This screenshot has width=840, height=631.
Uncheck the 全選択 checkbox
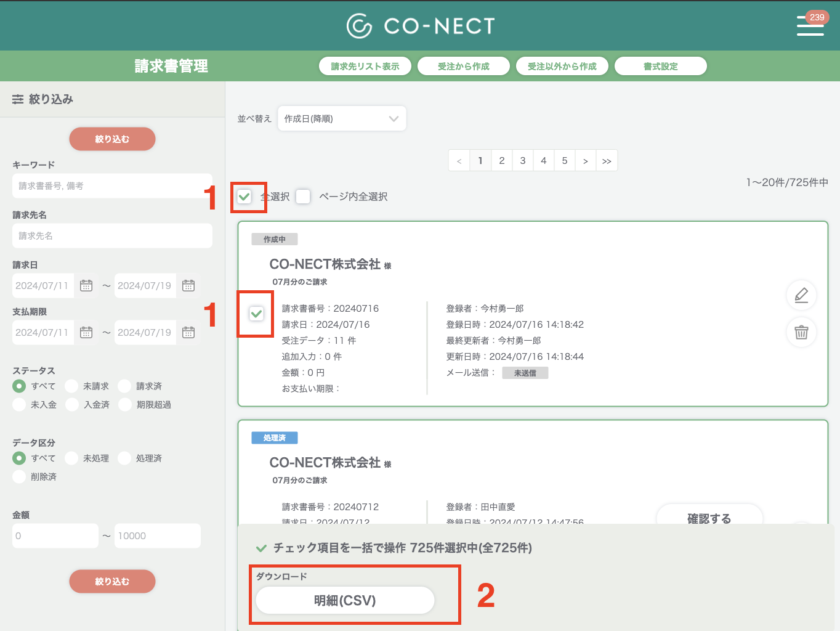coord(244,197)
